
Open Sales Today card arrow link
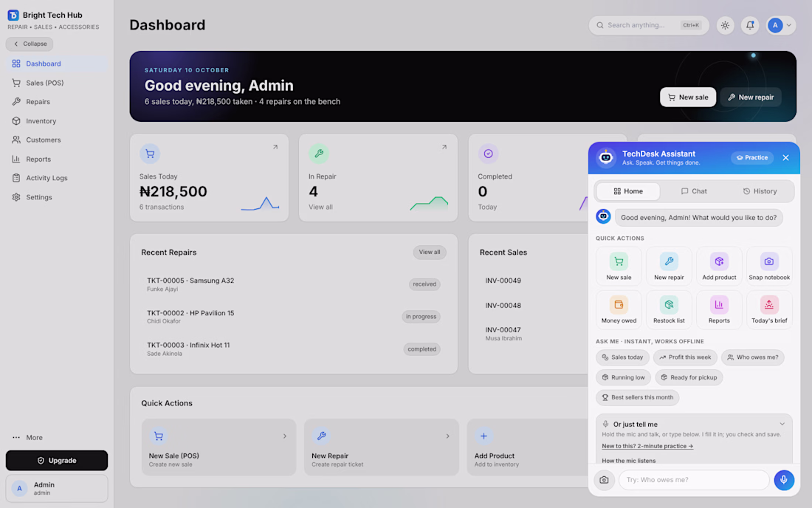275,147
